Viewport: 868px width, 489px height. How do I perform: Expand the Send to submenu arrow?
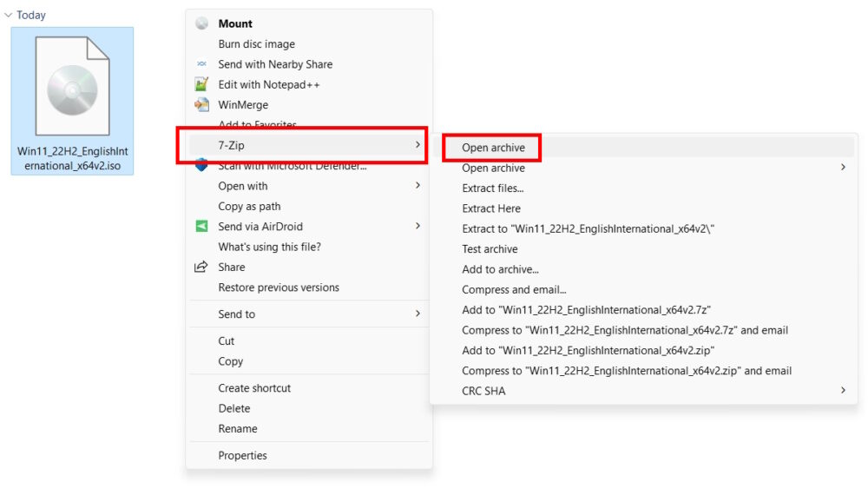click(418, 314)
